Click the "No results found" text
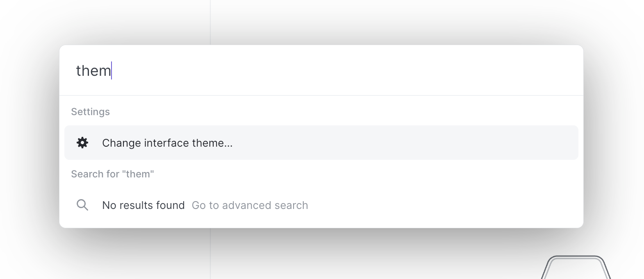Viewport: 644px width, 279px height. 143,205
